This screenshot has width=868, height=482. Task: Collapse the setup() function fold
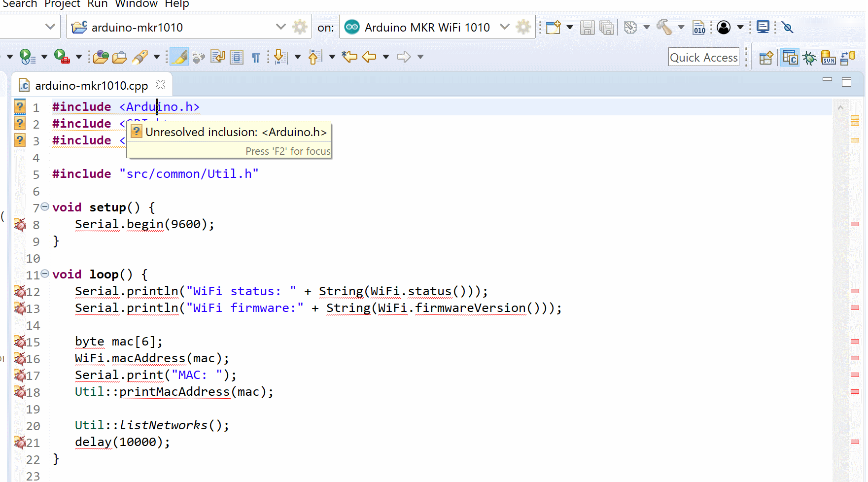[x=45, y=207]
